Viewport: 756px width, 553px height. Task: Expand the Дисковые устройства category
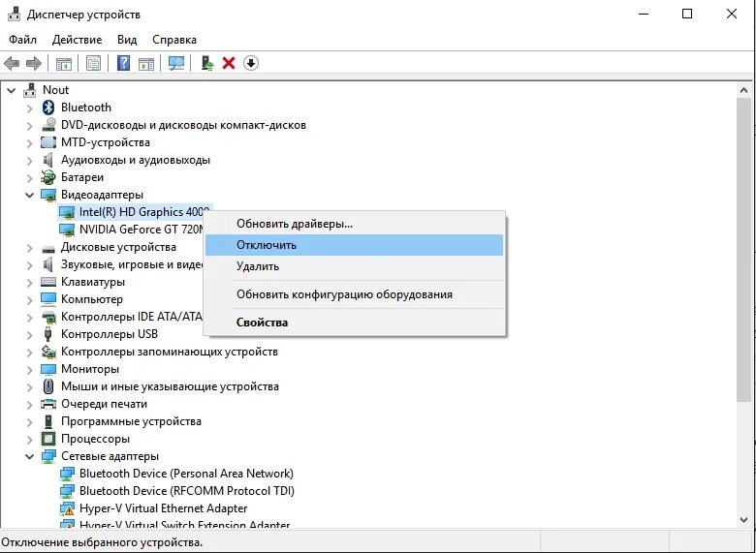click(x=29, y=248)
